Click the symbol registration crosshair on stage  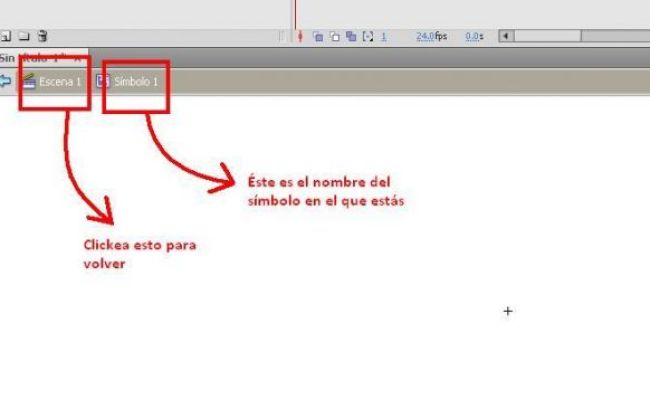click(x=508, y=311)
